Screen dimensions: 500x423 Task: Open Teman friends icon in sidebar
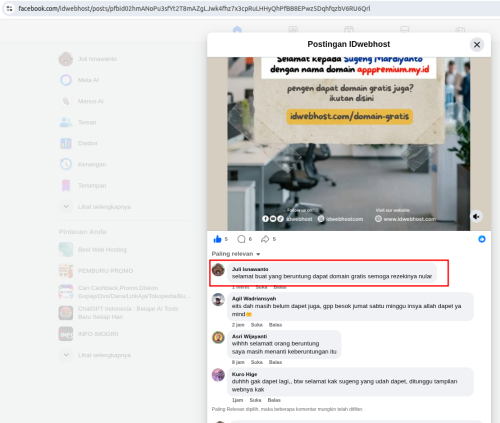coord(66,122)
